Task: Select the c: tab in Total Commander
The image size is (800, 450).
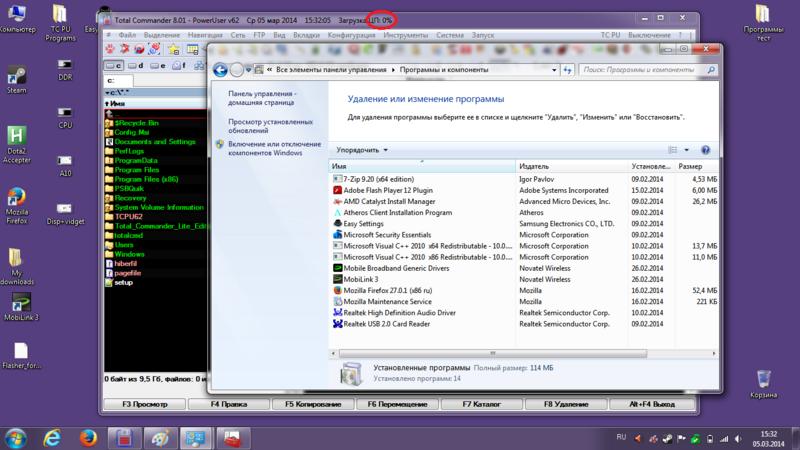Action: pyautogui.click(x=118, y=81)
